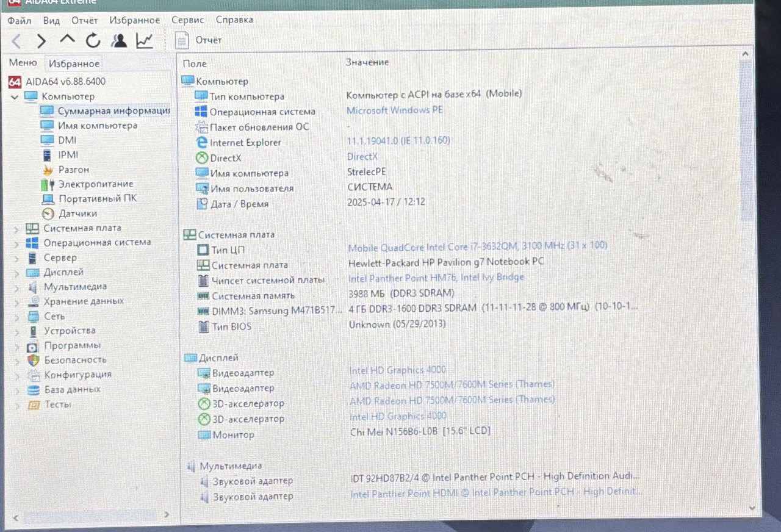Open the Microsoft Windows PE link
Viewport: 781px width, 532px height.
tap(394, 110)
